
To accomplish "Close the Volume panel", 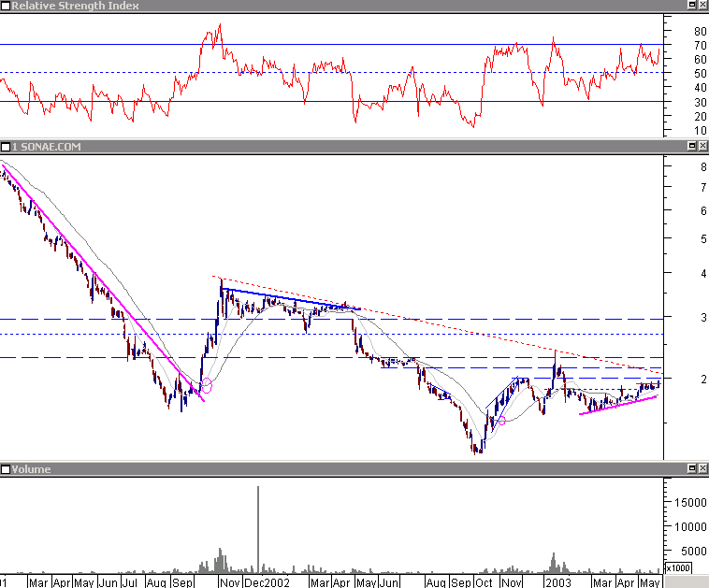I will [702, 468].
